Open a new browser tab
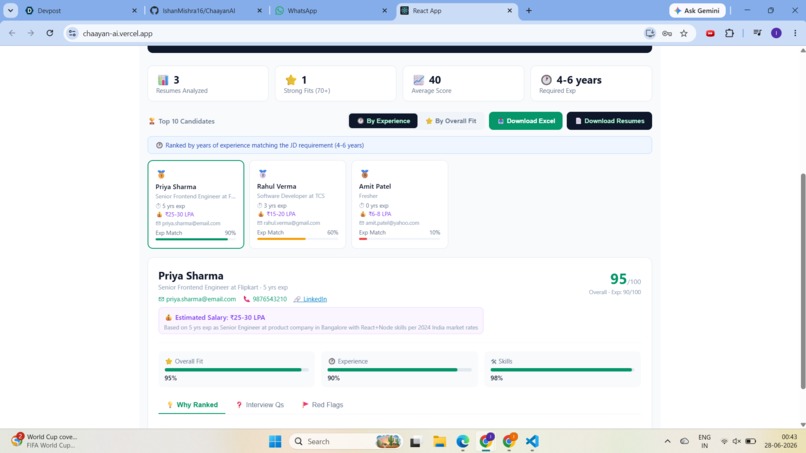806x453 pixels. click(528, 10)
